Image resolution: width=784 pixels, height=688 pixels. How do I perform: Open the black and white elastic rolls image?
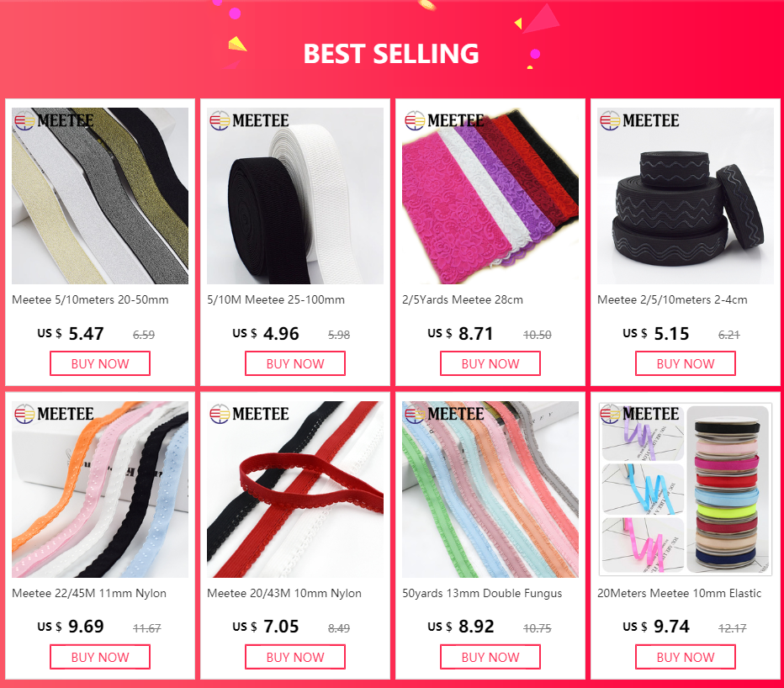(295, 196)
